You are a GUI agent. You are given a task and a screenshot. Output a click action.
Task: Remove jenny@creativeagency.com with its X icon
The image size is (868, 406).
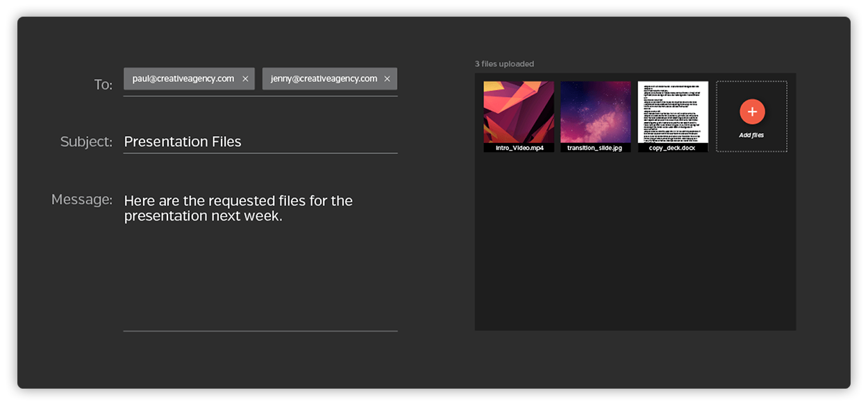coord(387,78)
